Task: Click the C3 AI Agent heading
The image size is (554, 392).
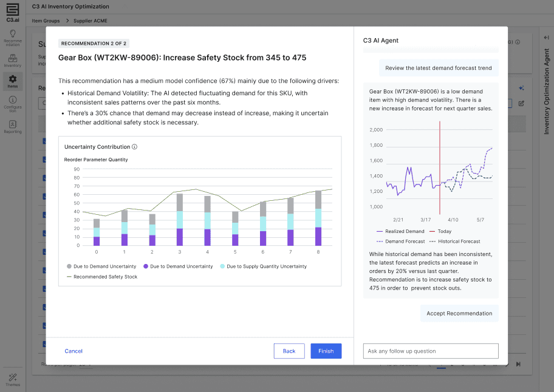Action: (x=380, y=41)
